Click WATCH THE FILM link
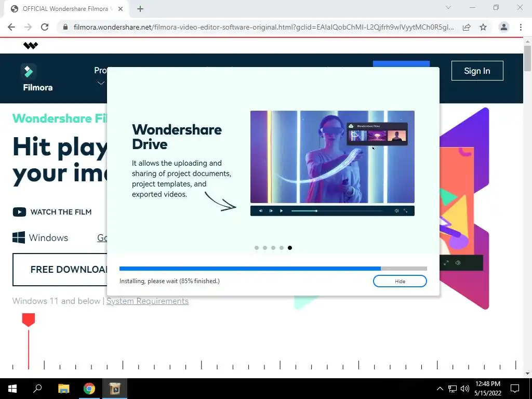The image size is (532, 399). pyautogui.click(x=61, y=212)
